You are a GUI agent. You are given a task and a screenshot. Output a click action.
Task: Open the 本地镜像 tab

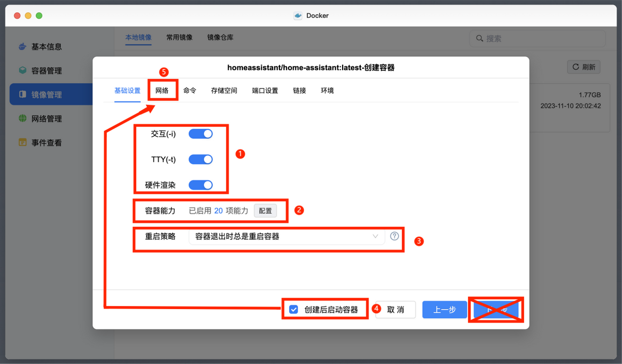(138, 38)
